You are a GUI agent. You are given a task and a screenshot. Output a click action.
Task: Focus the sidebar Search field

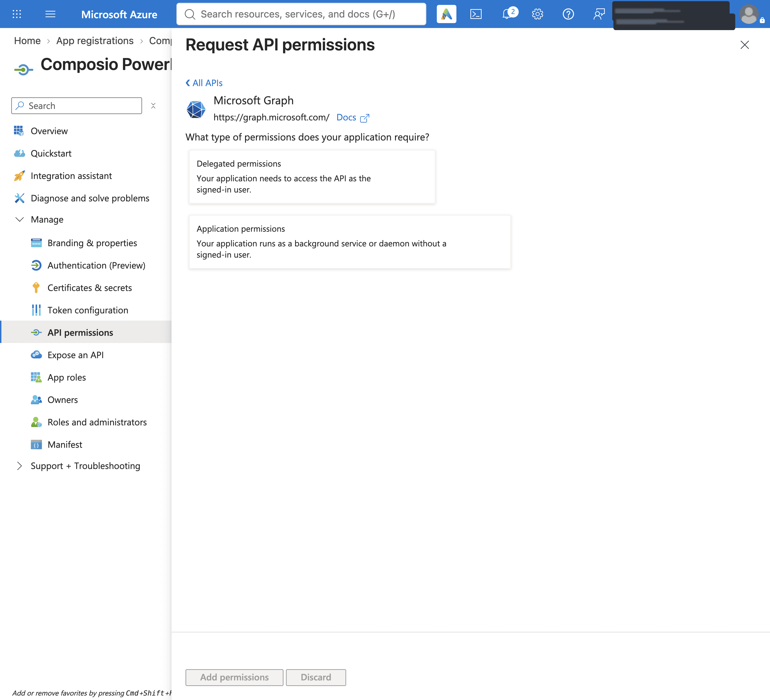point(77,106)
